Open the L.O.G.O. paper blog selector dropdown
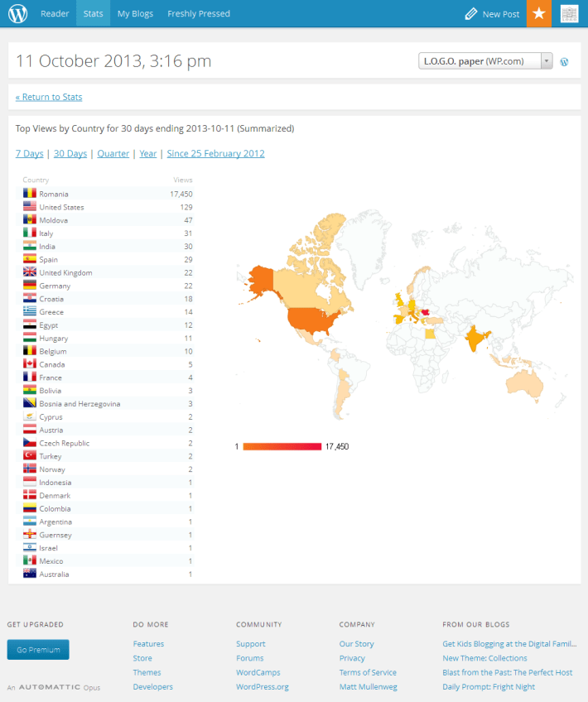Screen dimensions: 588x702 pyautogui.click(x=485, y=61)
